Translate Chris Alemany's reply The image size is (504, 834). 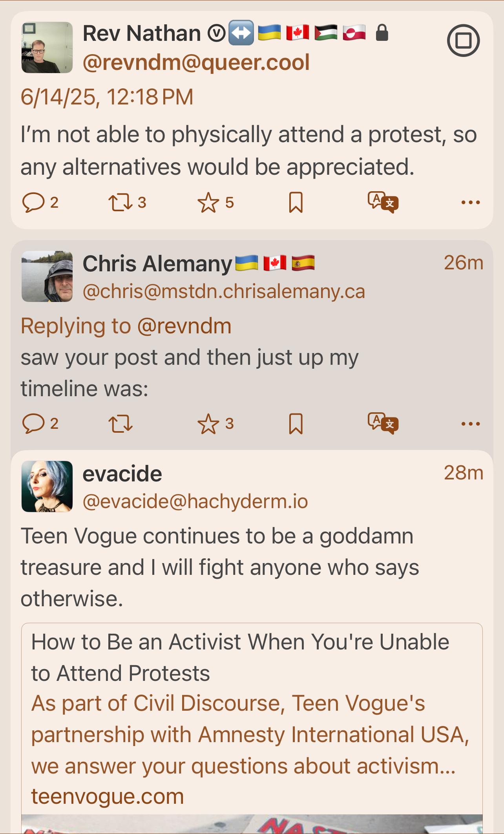click(383, 424)
